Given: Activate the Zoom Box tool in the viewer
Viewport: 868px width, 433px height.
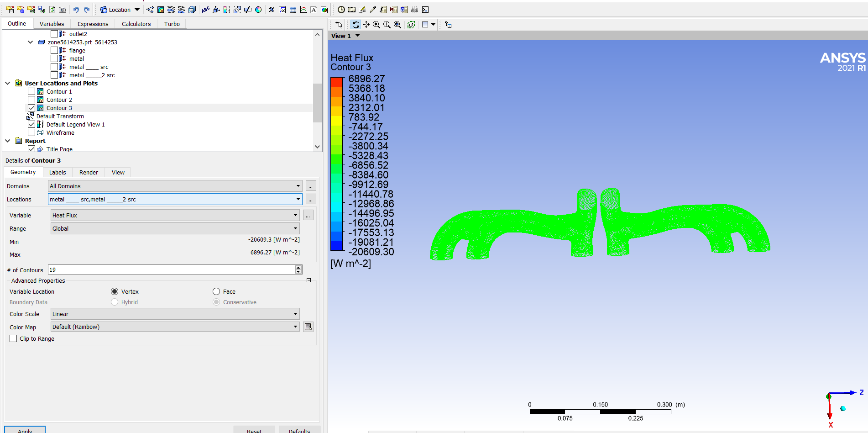Looking at the screenshot, I should tap(387, 25).
